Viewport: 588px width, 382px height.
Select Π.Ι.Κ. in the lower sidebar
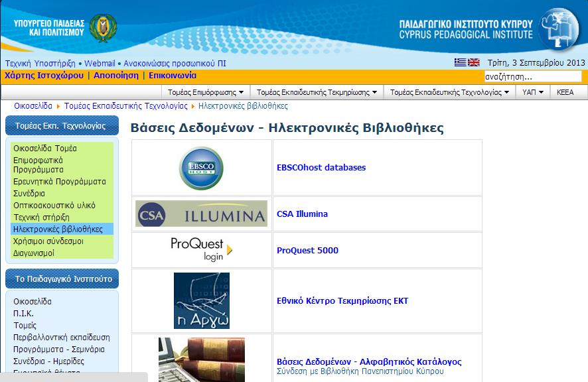coord(23,314)
